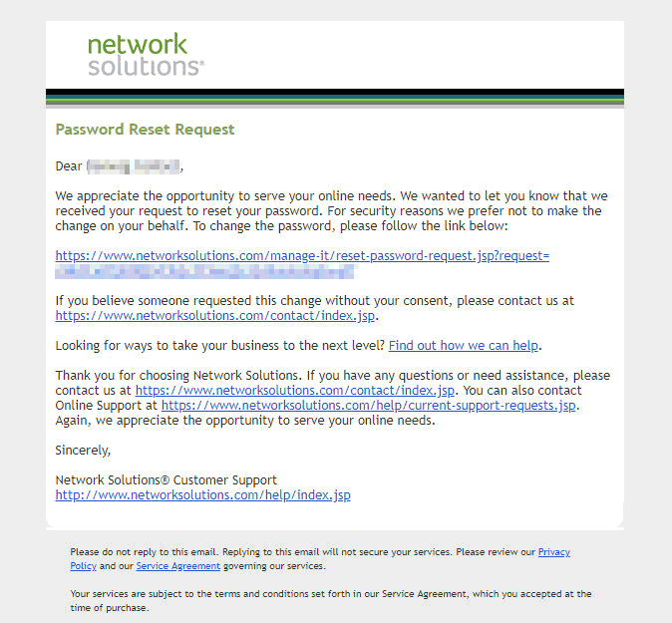Click the green and black striped divider bar
The height and width of the screenshot is (623, 672).
click(x=335, y=98)
